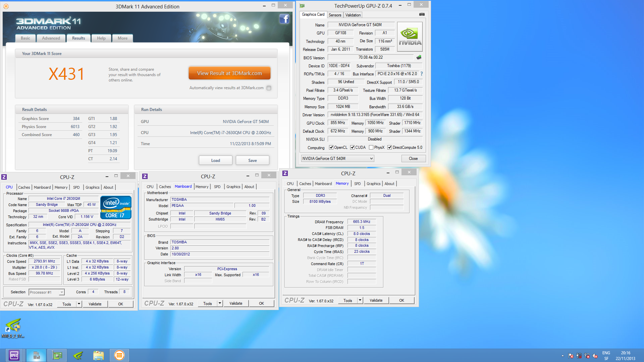This screenshot has height=362, width=644.
Task: Click the DRAM Frequency 665.3 MHz value
Action: click(x=362, y=222)
